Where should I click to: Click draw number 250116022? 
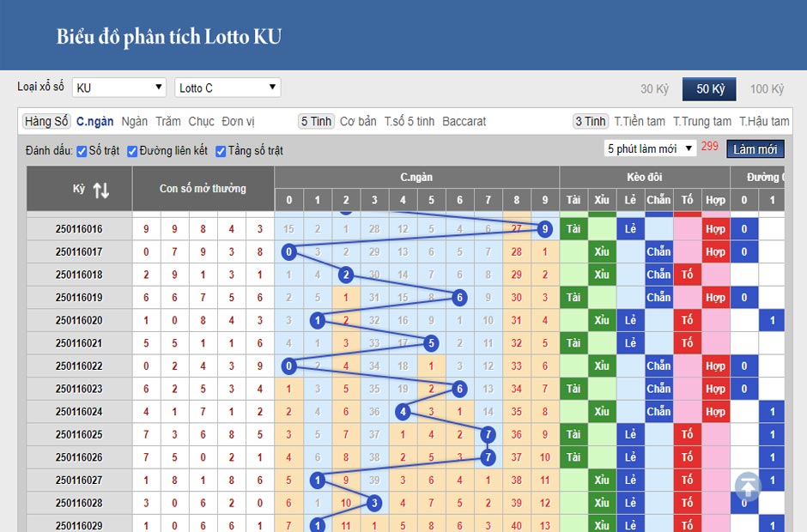(79, 366)
